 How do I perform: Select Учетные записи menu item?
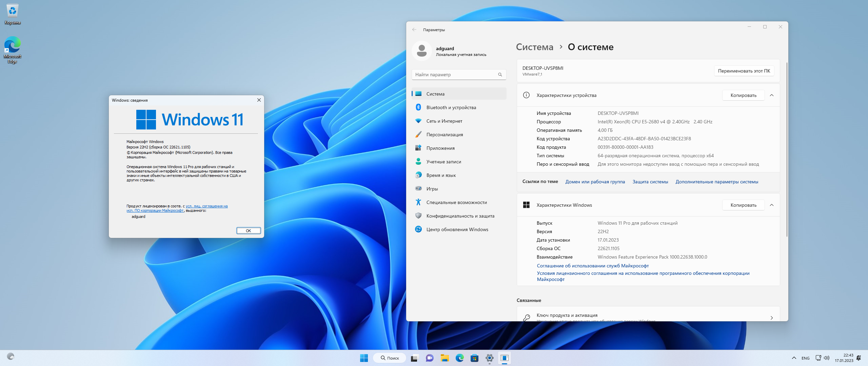pos(443,162)
